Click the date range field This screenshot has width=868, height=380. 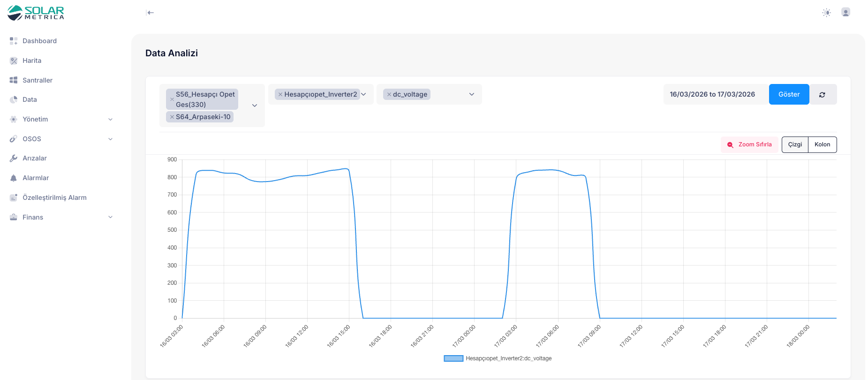coord(712,94)
